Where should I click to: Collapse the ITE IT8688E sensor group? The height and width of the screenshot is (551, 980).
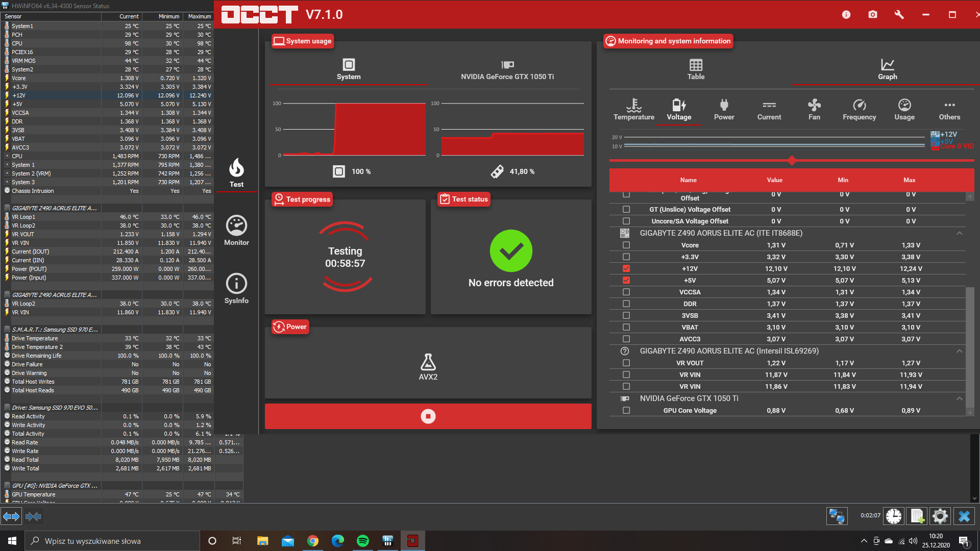(x=960, y=233)
